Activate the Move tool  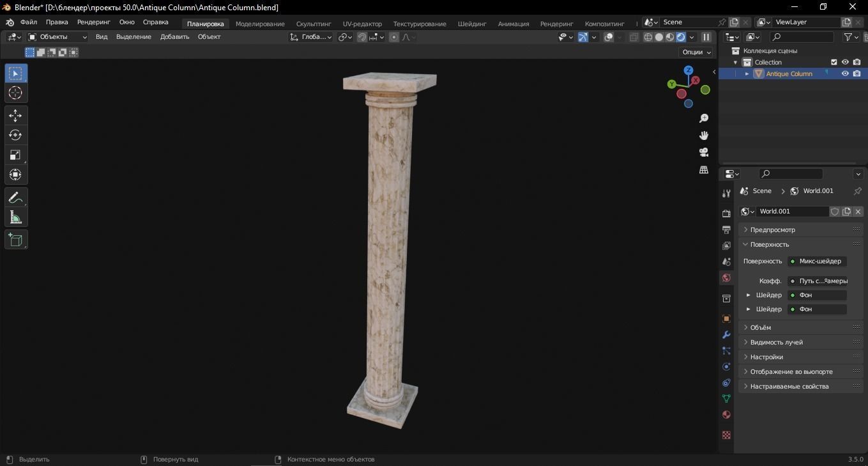pos(15,116)
